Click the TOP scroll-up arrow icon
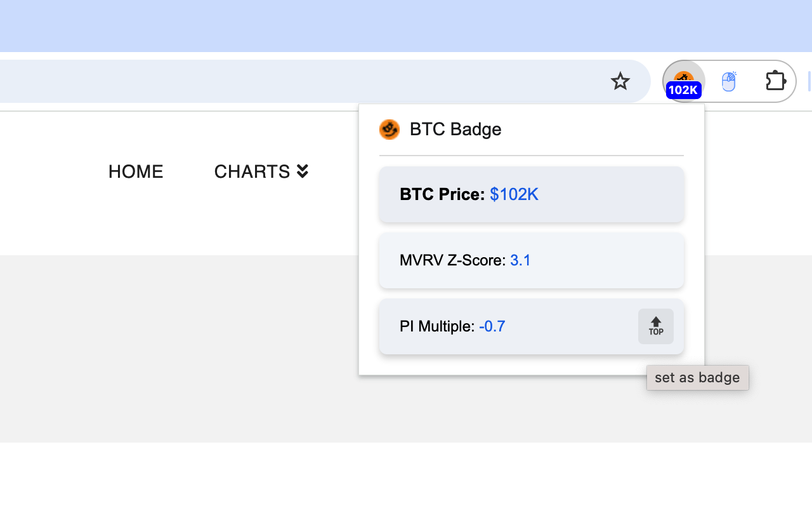This screenshot has width=812, height=508. (655, 326)
